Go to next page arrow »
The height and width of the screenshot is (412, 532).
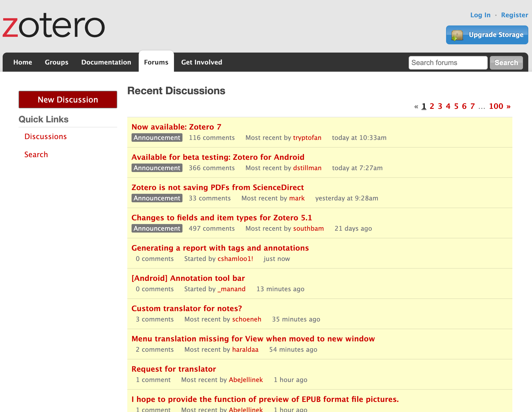click(508, 106)
